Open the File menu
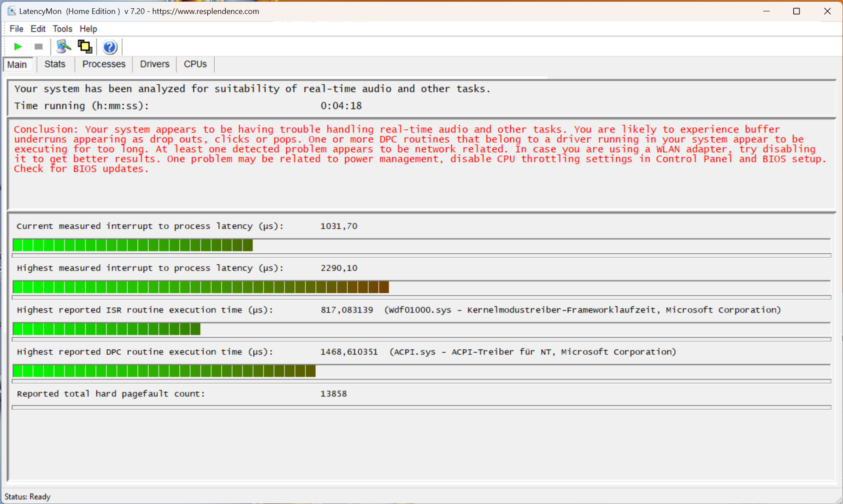 tap(16, 29)
